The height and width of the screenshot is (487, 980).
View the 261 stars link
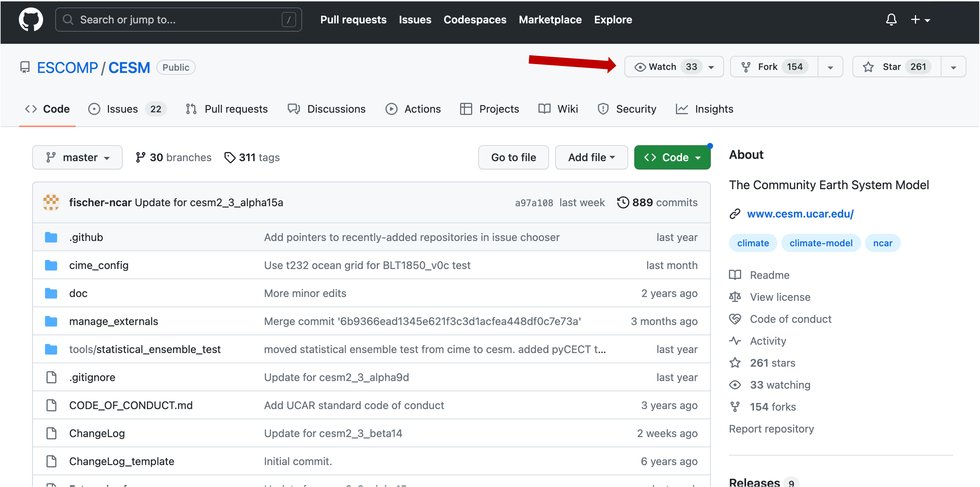[762, 363]
